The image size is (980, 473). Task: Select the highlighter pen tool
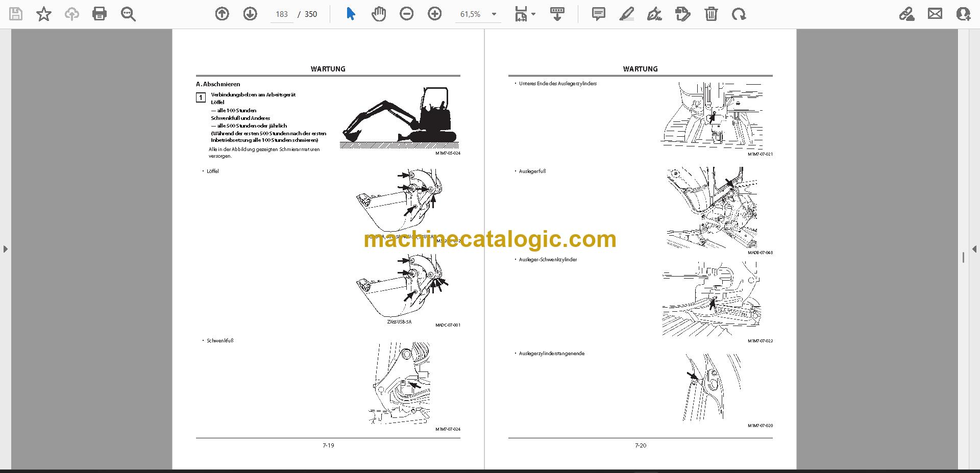[627, 14]
